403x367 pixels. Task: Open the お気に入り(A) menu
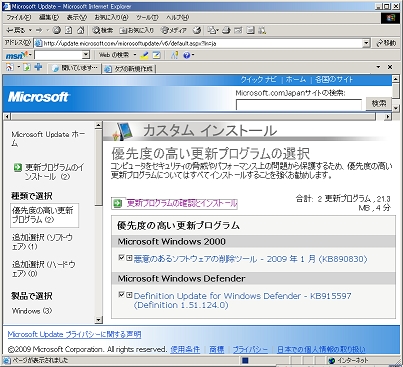111,17
